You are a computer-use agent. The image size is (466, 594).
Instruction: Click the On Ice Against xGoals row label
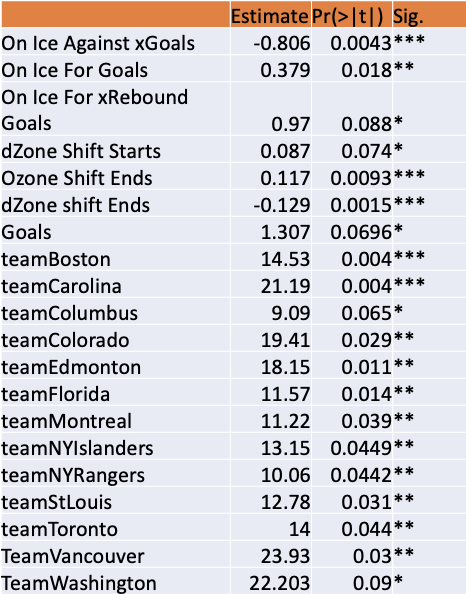click(x=98, y=43)
